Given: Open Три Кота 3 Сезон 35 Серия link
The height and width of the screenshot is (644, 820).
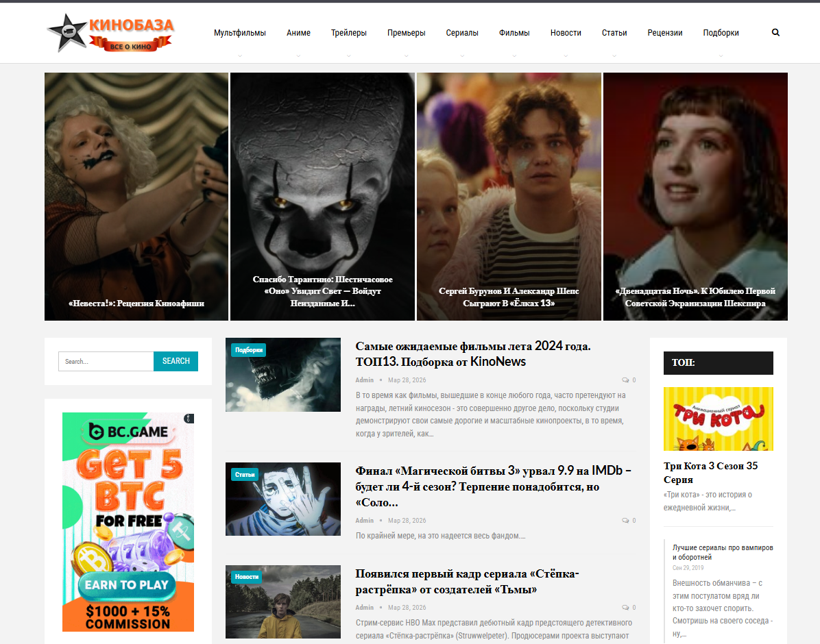Looking at the screenshot, I should [710, 473].
